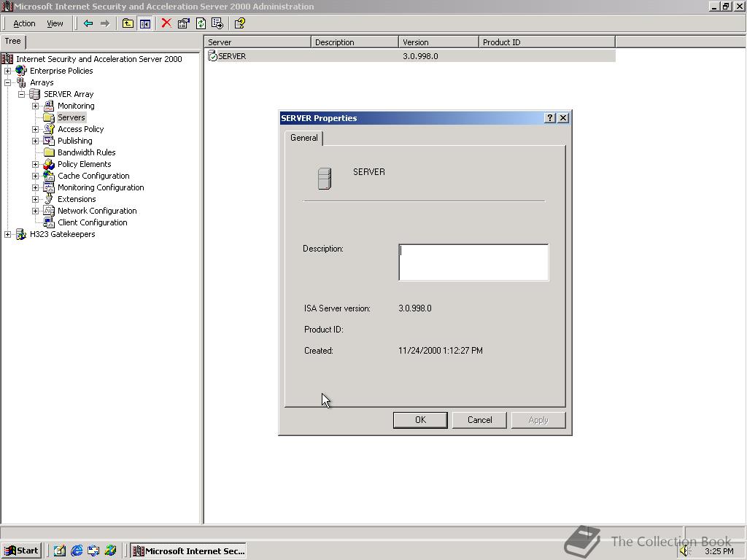Sort by the Product ID column header
Image resolution: width=747 pixels, height=560 pixels.
[547, 42]
